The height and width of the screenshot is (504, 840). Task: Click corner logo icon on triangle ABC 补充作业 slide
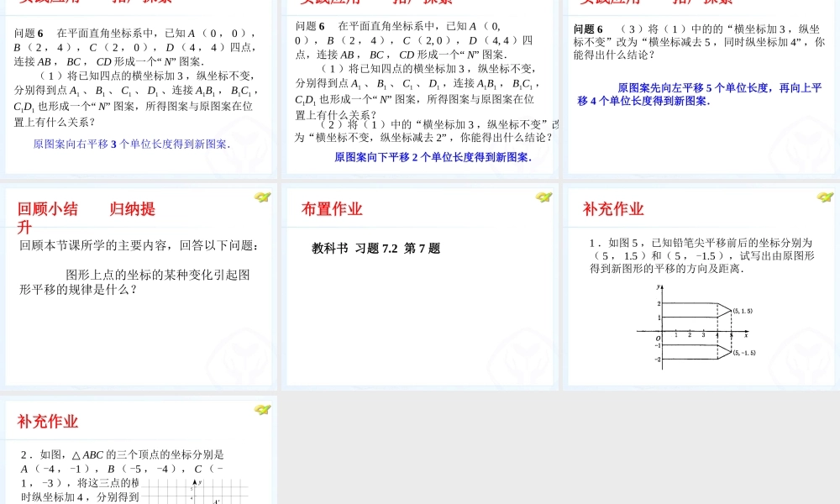[x=262, y=410]
